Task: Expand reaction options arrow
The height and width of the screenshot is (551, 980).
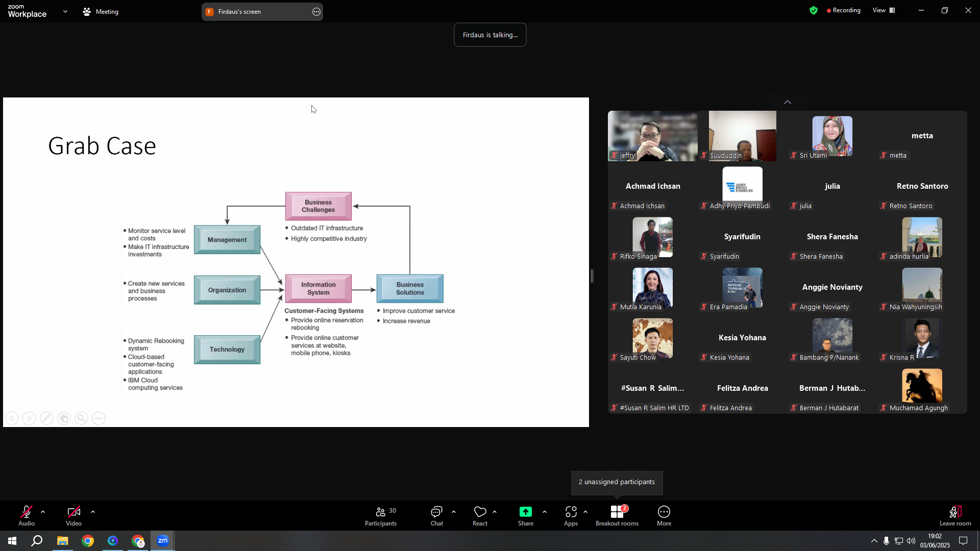Action: point(495,512)
